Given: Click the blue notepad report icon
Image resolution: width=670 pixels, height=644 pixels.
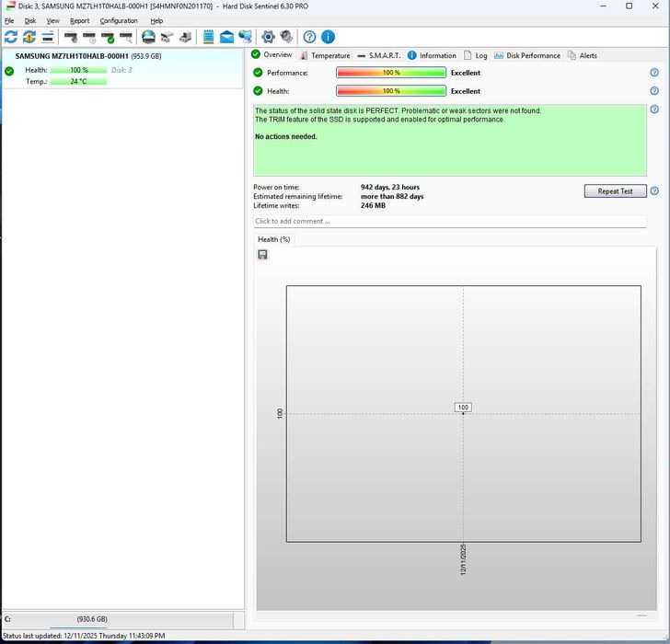Looking at the screenshot, I should point(209,37).
